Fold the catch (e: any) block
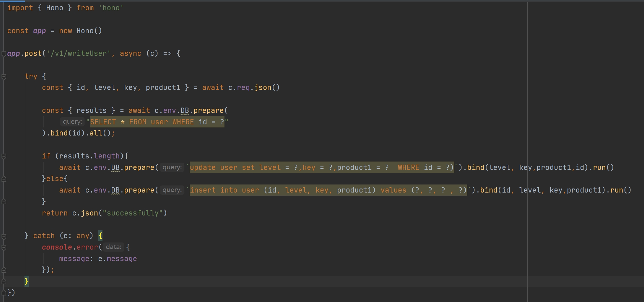The height and width of the screenshot is (302, 644). 4,236
